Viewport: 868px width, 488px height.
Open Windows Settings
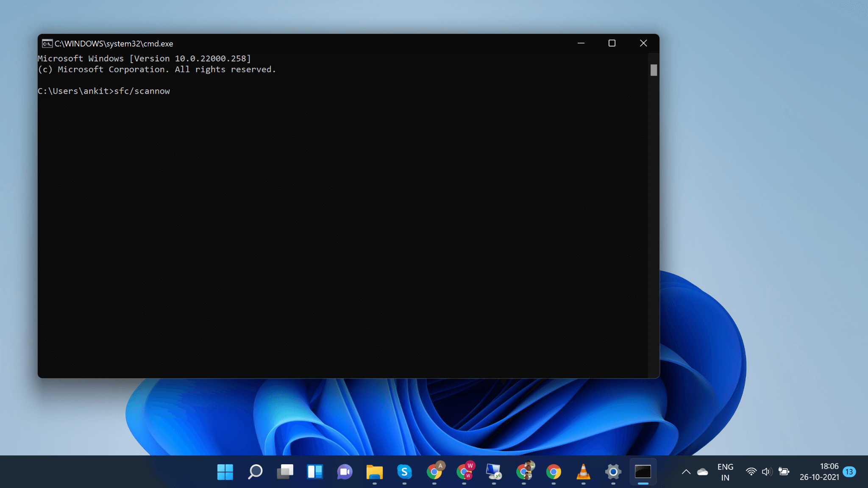pos(613,471)
